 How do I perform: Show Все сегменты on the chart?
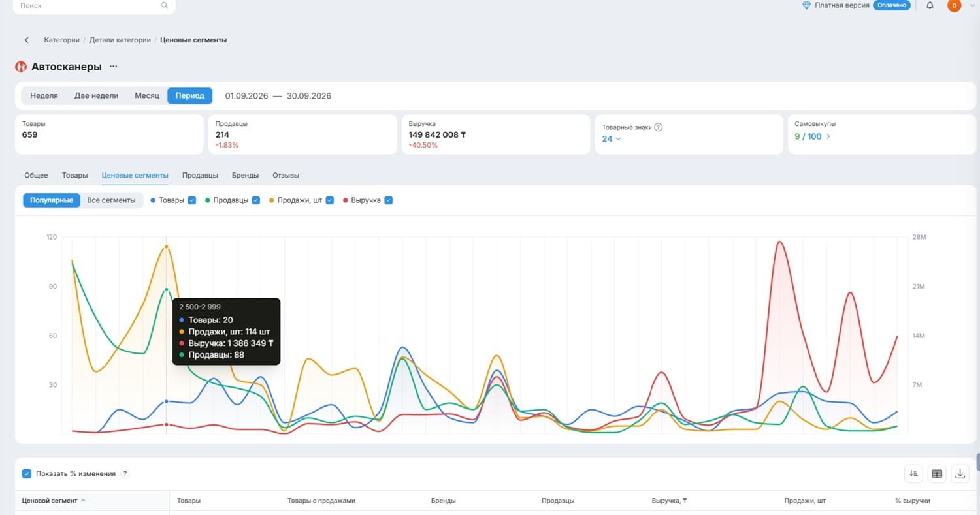[x=112, y=200]
